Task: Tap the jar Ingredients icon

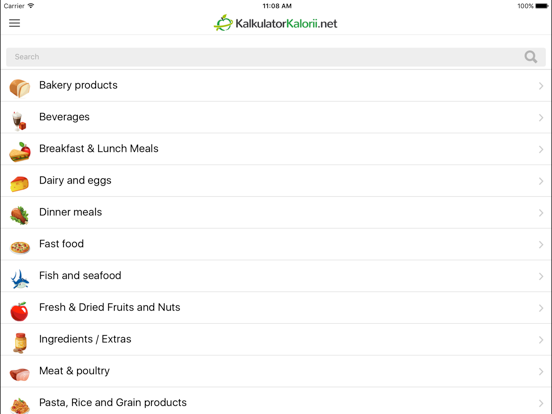Action: point(20,343)
